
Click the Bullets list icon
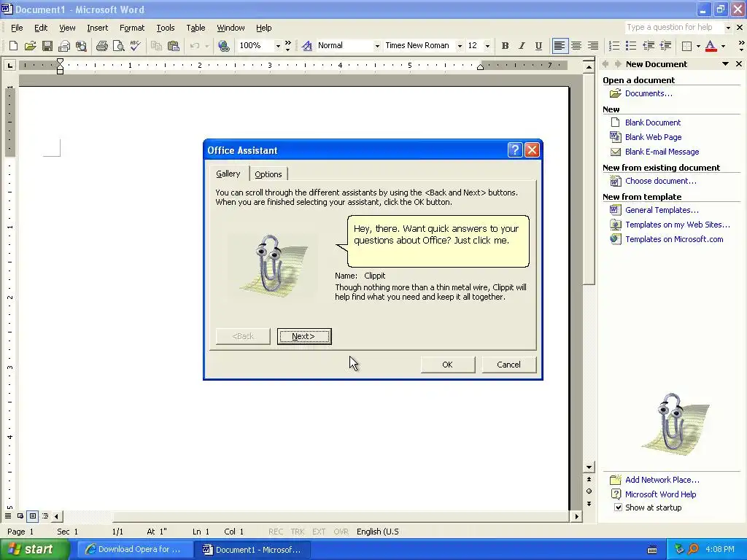pyautogui.click(x=631, y=46)
